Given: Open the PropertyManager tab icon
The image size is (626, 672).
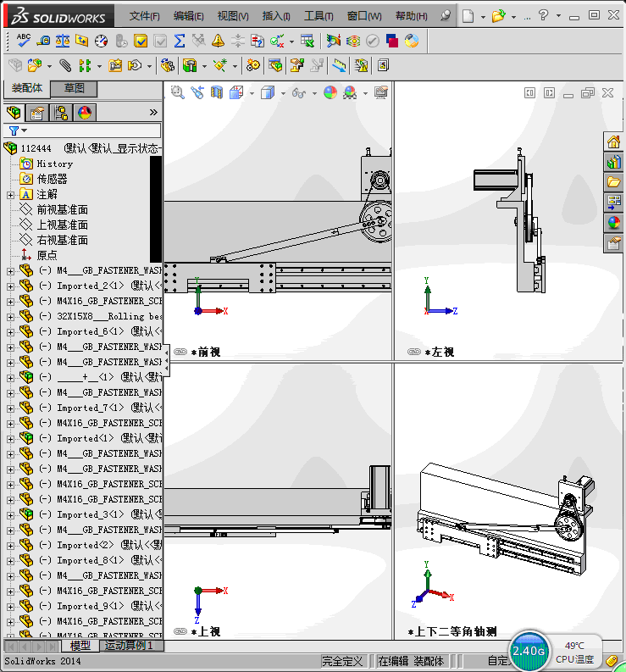Looking at the screenshot, I should [37, 113].
